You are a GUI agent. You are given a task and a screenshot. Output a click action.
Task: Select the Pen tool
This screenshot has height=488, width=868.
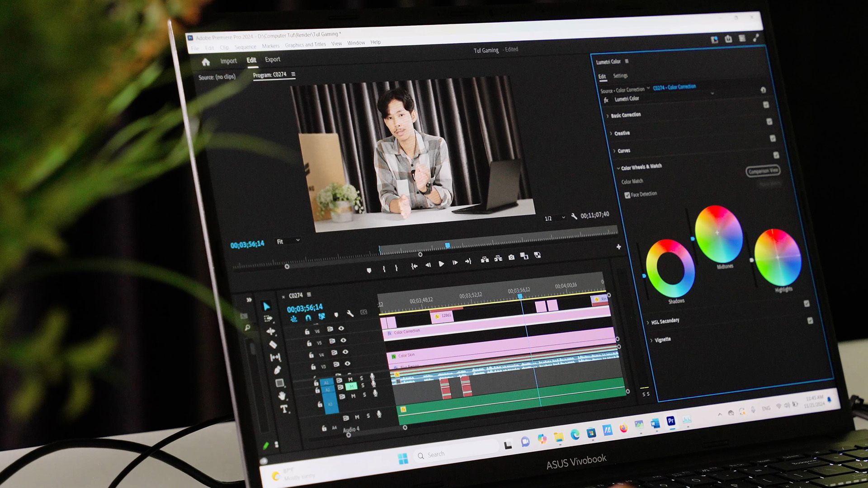(x=278, y=370)
